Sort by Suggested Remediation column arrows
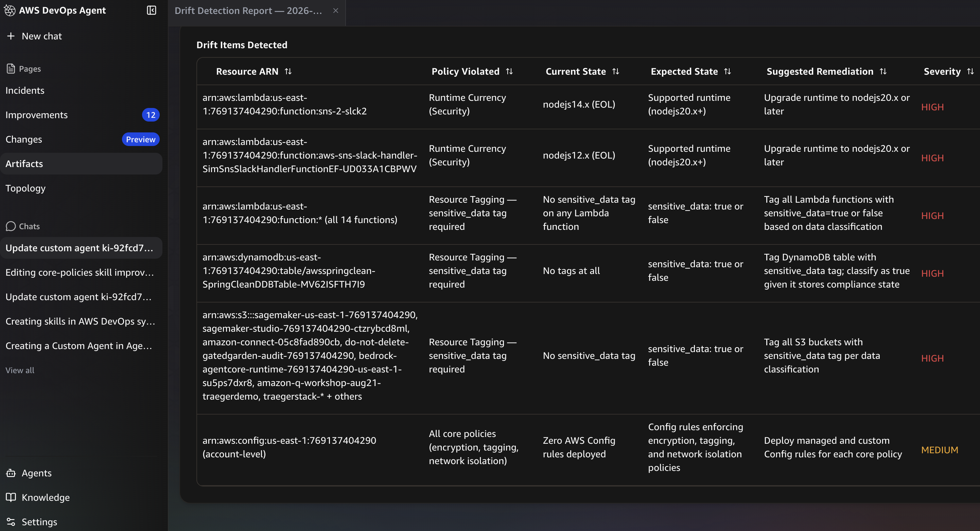980x531 pixels. click(x=883, y=71)
